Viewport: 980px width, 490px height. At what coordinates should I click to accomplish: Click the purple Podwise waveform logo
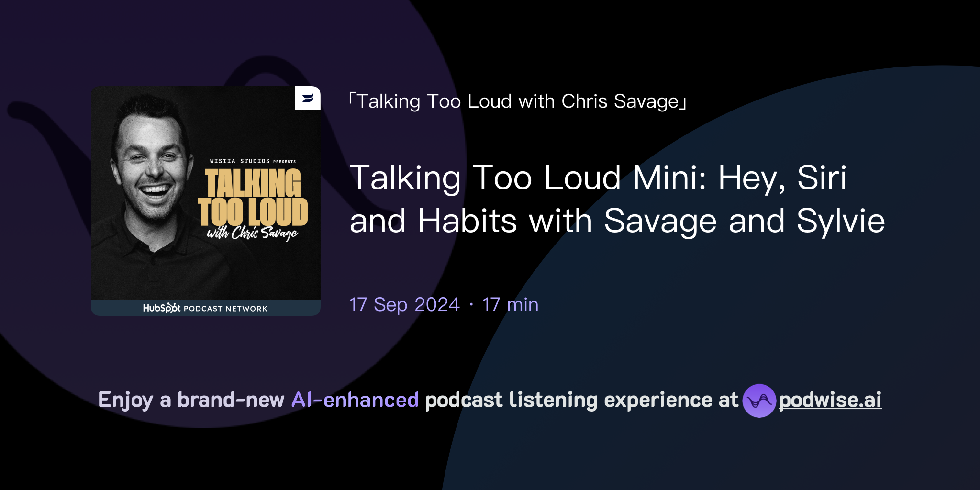[760, 401]
